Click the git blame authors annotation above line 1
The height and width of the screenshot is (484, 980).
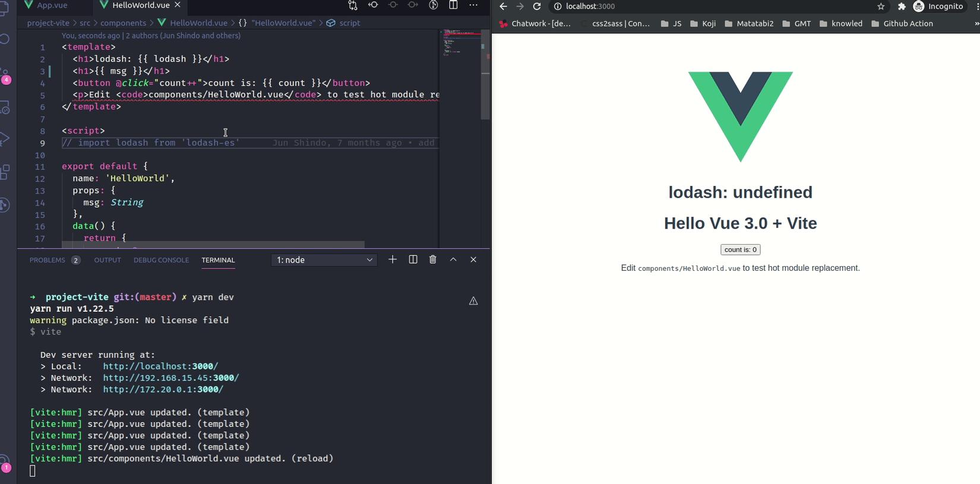(x=151, y=36)
